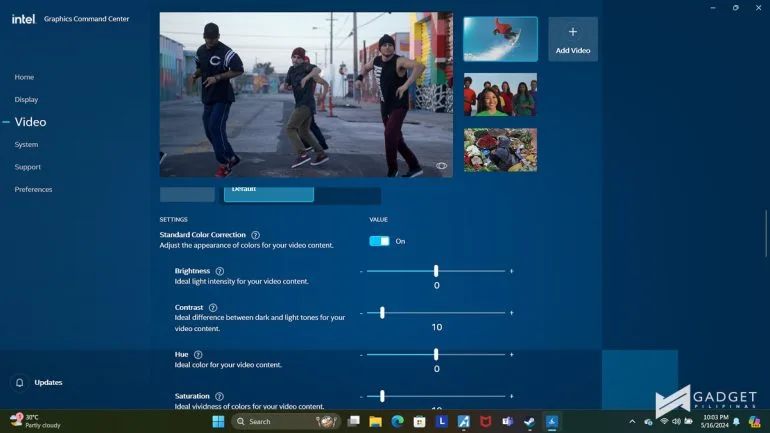Expand the hidden system tray icons
770x433 pixels.
(x=632, y=422)
